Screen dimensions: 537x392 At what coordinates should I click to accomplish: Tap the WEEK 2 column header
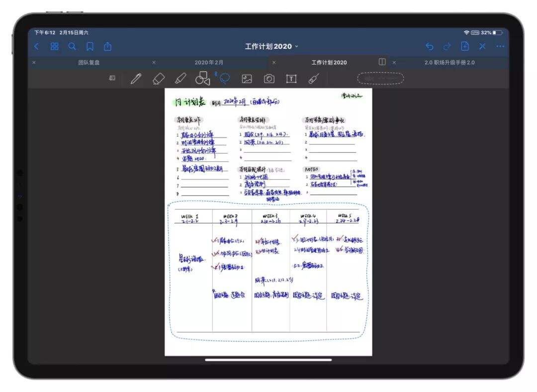(231, 216)
